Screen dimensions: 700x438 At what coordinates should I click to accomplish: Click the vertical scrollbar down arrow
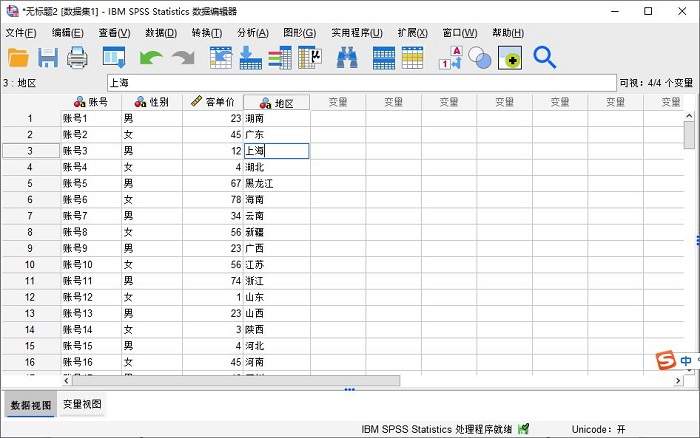pos(689,367)
